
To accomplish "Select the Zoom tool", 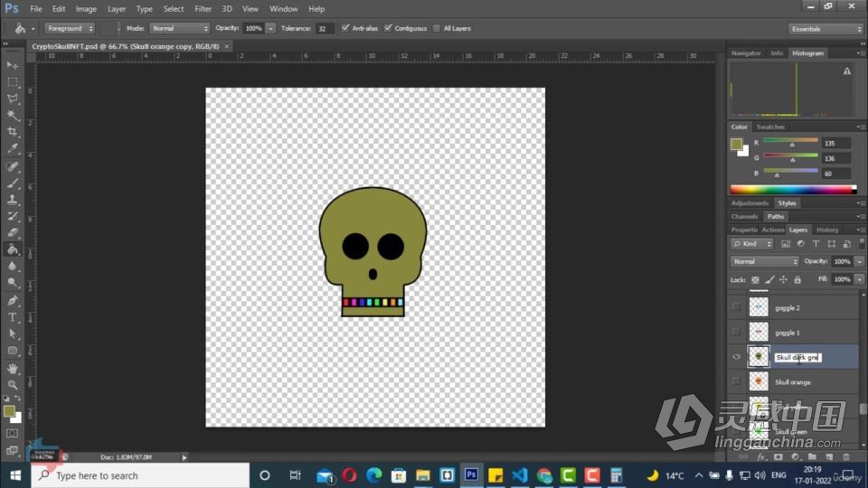I will click(x=12, y=385).
